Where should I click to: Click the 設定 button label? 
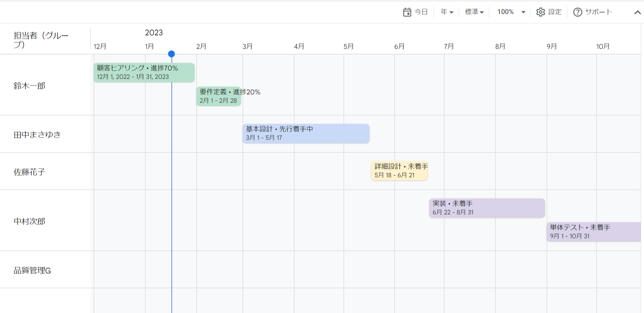[x=555, y=12]
